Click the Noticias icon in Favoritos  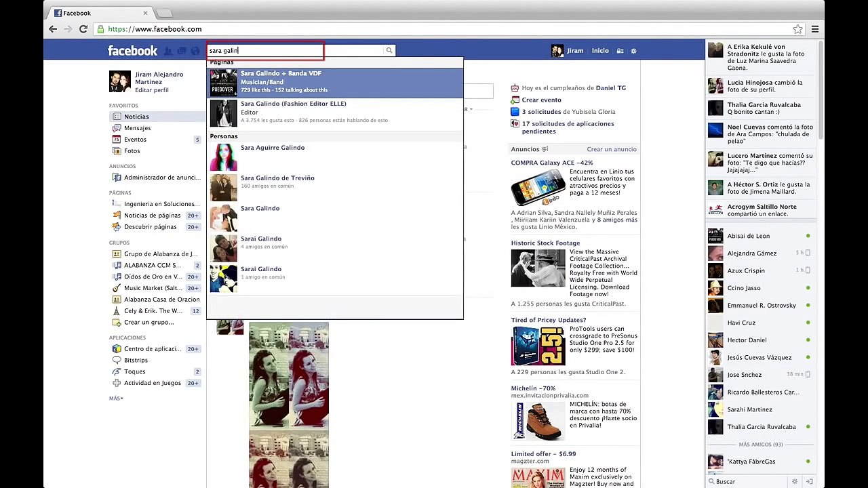click(x=117, y=117)
